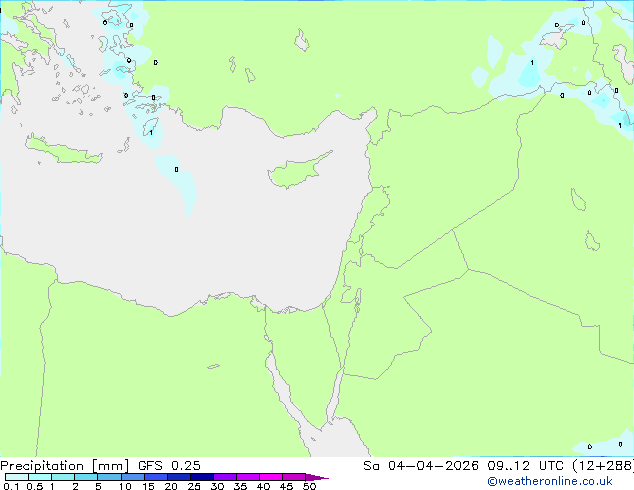The height and width of the screenshot is (490, 634).
Task: Click the '50' legend scale label
Action: [309, 486]
